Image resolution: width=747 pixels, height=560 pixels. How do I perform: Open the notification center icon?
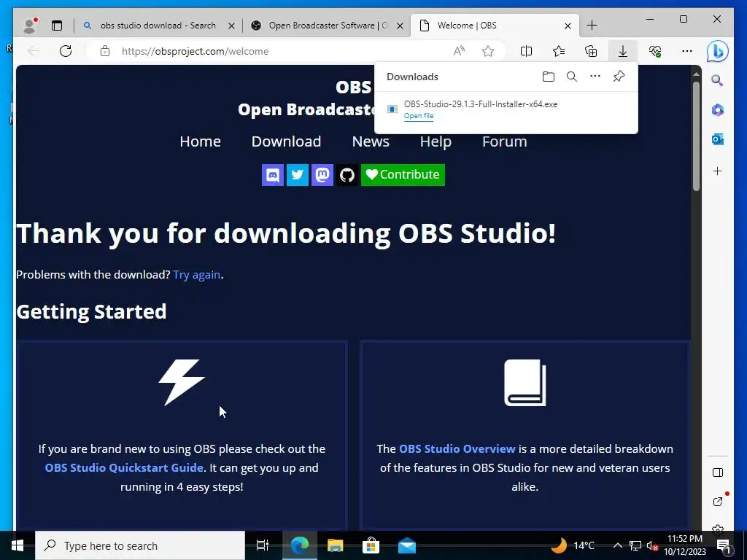[x=724, y=545]
